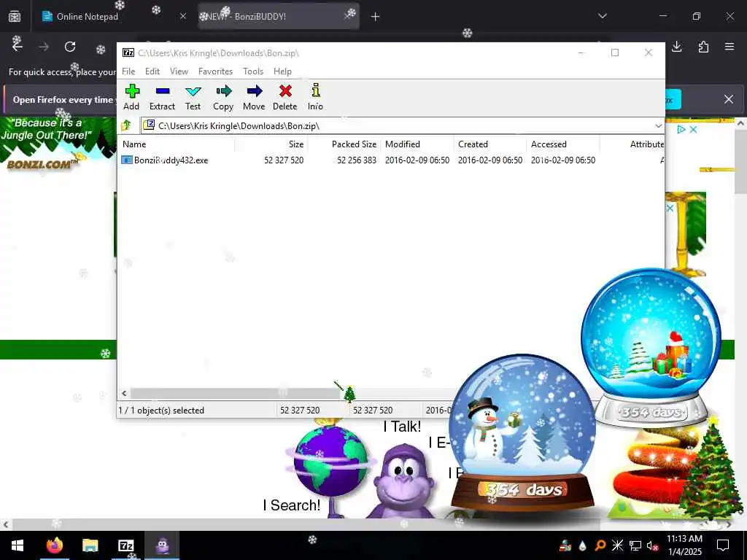Open the Firefox View icon at tab bar start

click(x=15, y=17)
